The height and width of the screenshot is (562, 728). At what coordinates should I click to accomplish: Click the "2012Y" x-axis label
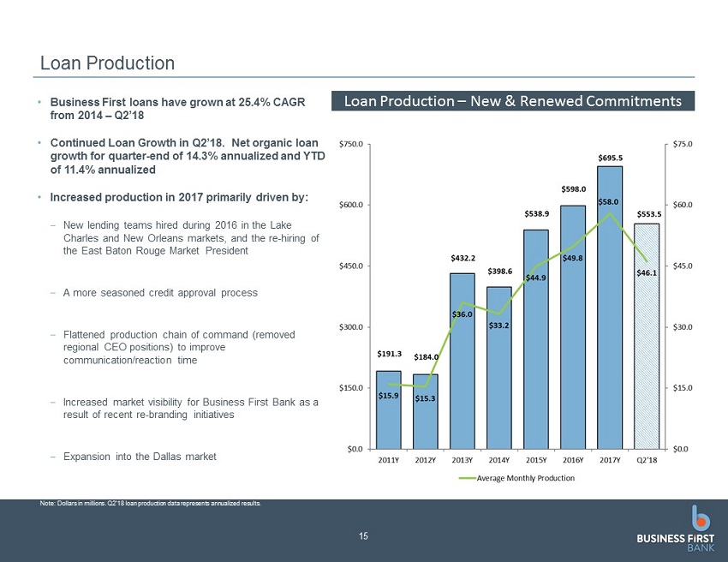(x=426, y=460)
